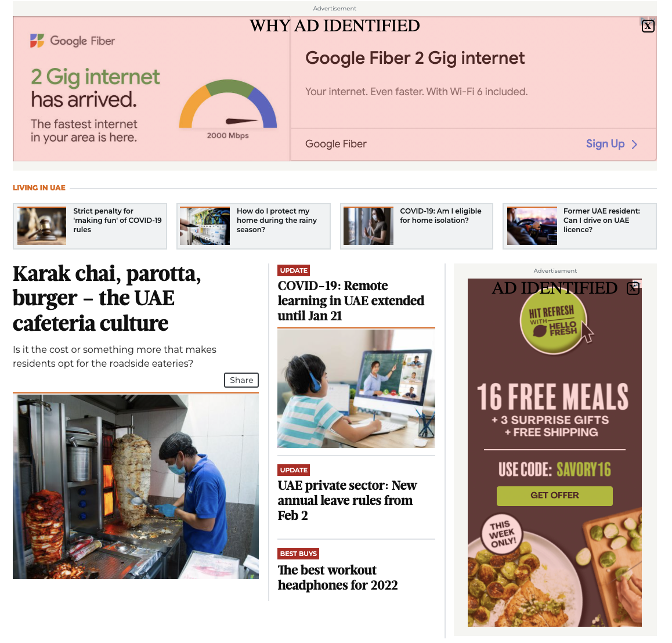Open the remote learning extended headline
Viewport: 672px width, 643px height.
pyautogui.click(x=351, y=301)
